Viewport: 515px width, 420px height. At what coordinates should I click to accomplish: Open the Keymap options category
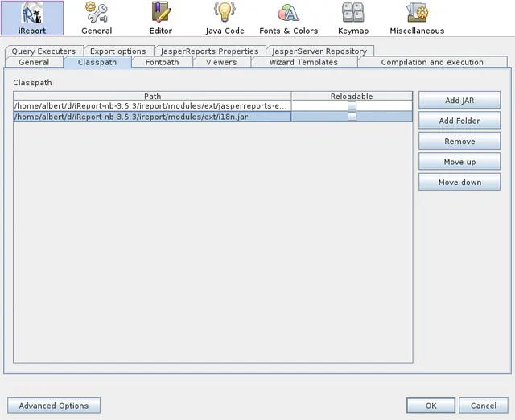click(x=353, y=18)
